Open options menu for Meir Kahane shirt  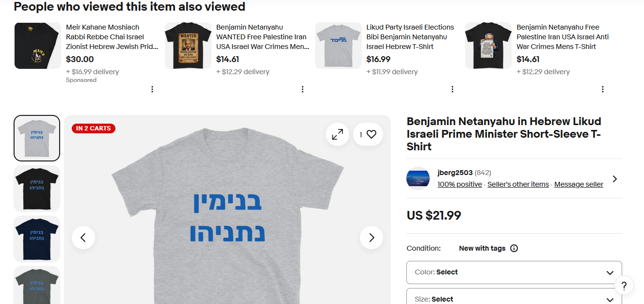point(152,89)
